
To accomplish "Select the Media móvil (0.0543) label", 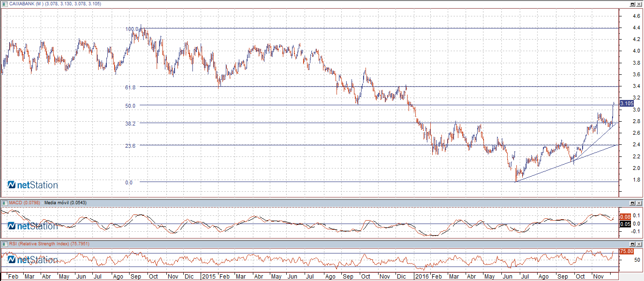I will [x=65, y=203].
